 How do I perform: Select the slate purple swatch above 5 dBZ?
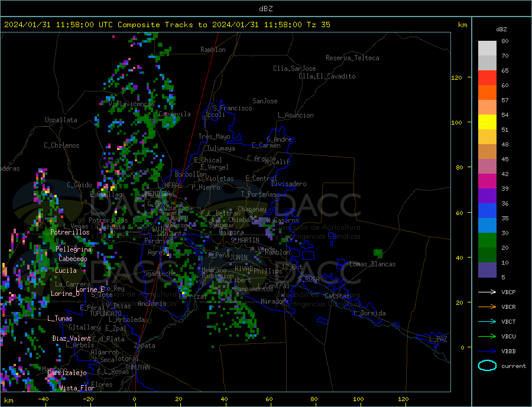[x=487, y=270]
